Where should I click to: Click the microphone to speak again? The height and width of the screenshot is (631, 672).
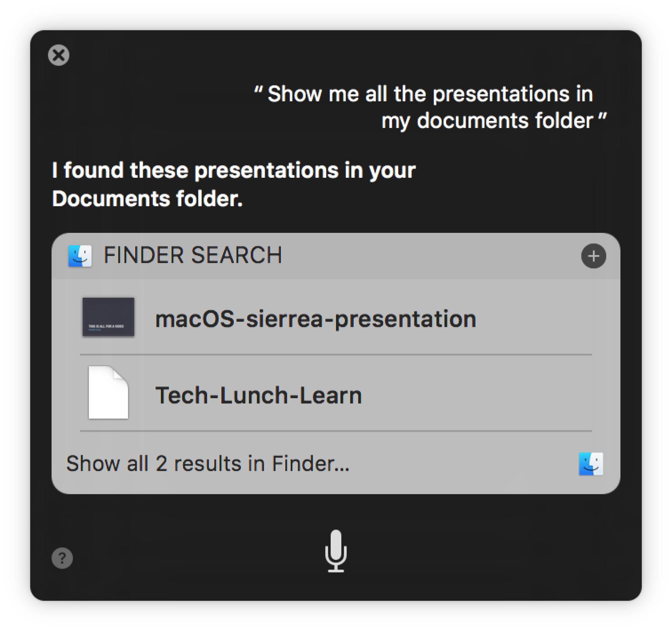pos(336,551)
